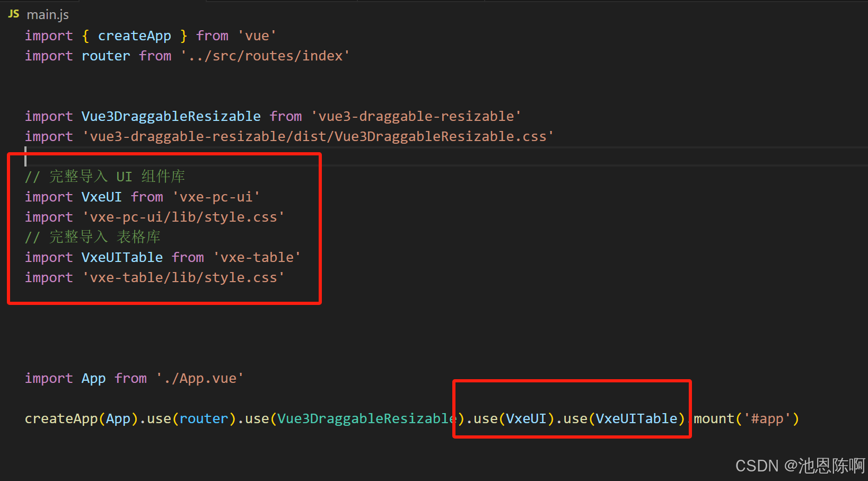Viewport: 868px width, 481px height.
Task: Click the 完整导入 表格库 comment
Action: point(93,237)
